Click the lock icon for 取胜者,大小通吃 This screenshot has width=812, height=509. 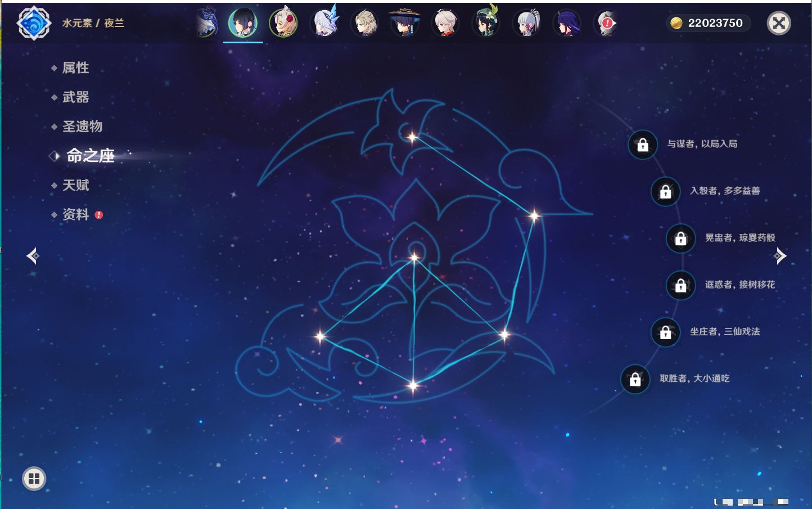pyautogui.click(x=635, y=379)
